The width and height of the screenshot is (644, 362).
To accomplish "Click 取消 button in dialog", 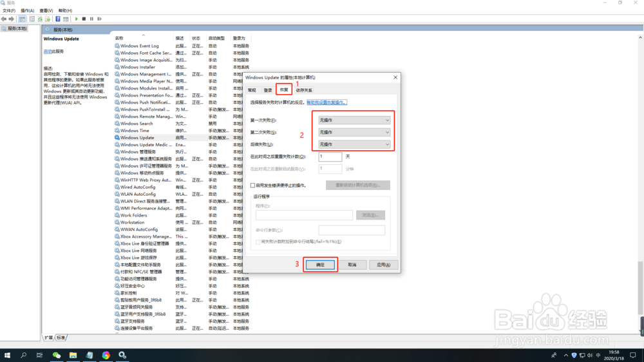I will pyautogui.click(x=352, y=265).
